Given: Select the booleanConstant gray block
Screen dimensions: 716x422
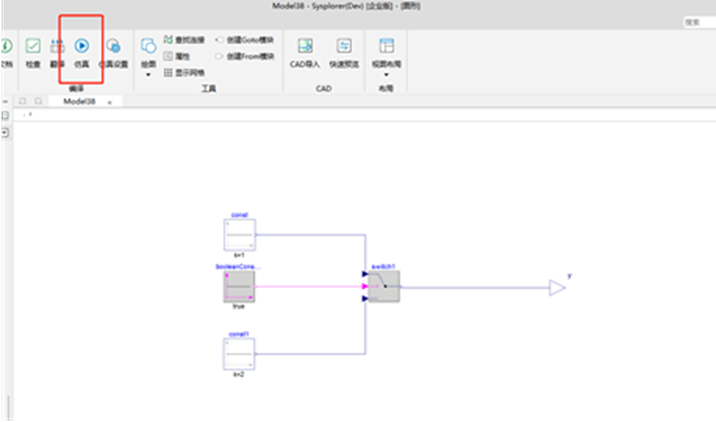Looking at the screenshot, I should [x=239, y=286].
